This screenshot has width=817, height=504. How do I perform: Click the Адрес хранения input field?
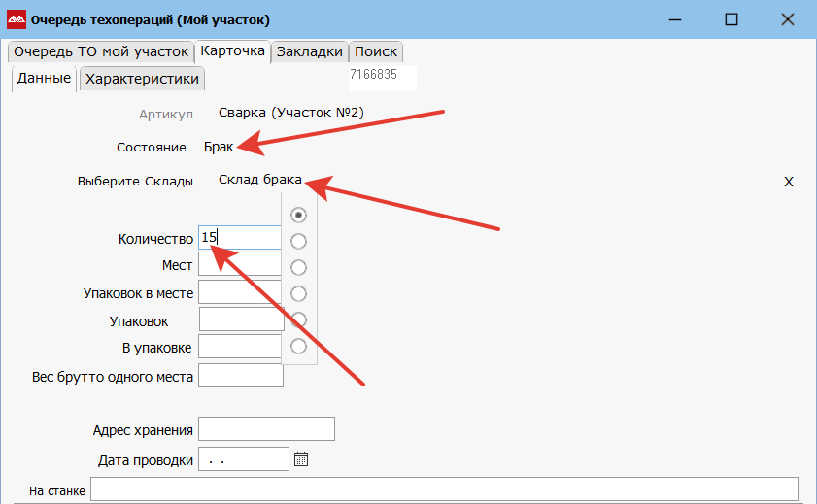265,429
